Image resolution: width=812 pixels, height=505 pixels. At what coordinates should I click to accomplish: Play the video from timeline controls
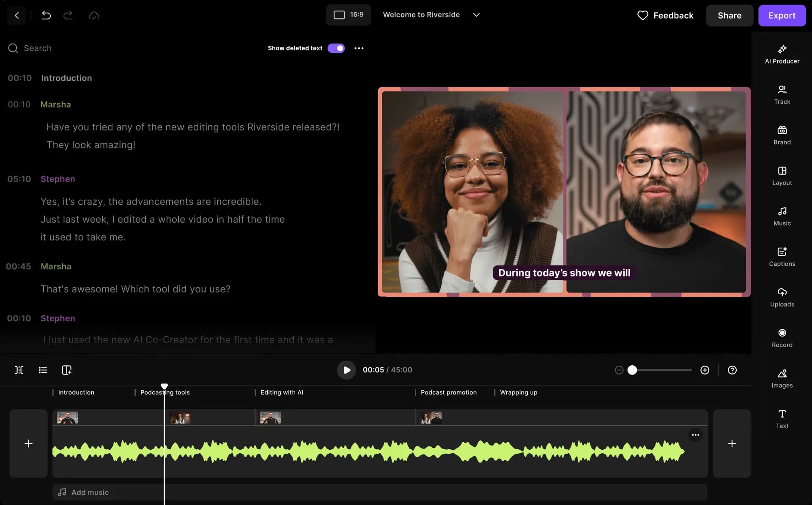346,370
